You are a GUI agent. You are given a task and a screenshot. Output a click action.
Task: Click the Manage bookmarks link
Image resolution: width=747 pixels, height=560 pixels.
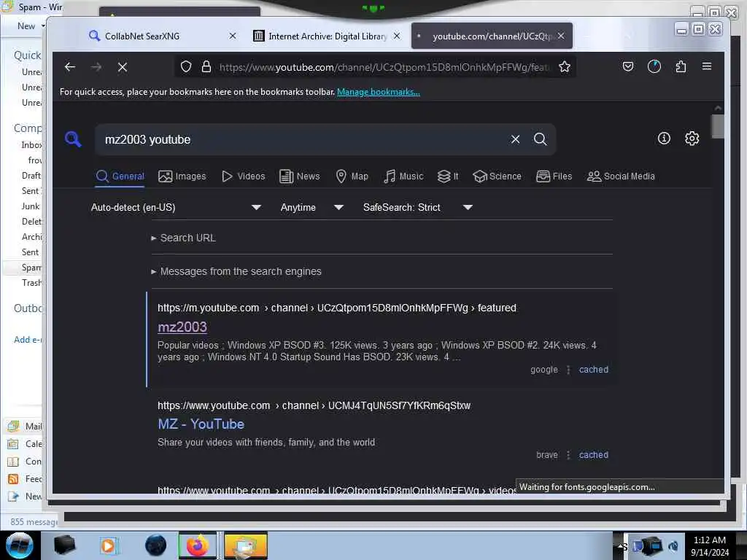tap(379, 92)
